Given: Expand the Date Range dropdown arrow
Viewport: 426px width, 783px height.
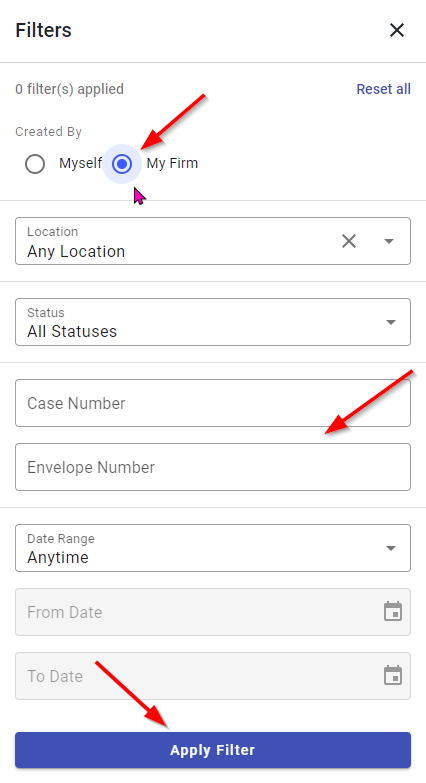Looking at the screenshot, I should pos(391,548).
